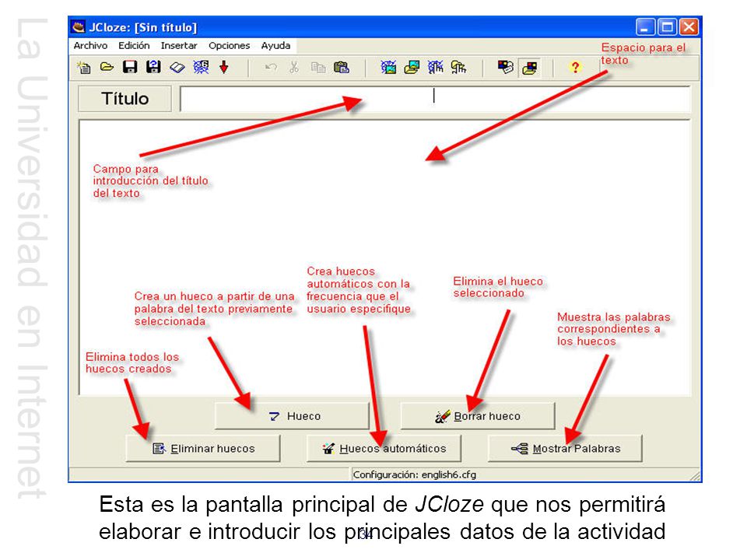This screenshot has height=560, width=747.
Task: Maximize the JCloze window
Action: click(667, 27)
